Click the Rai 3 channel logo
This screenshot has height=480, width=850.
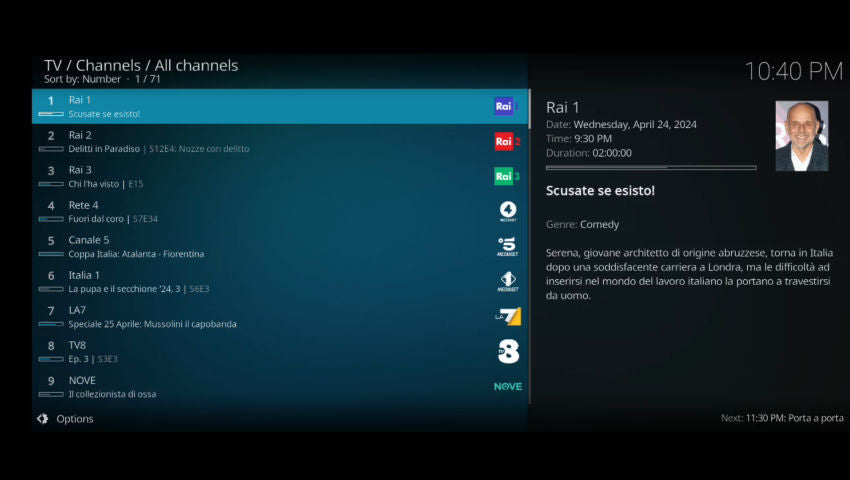coord(507,177)
